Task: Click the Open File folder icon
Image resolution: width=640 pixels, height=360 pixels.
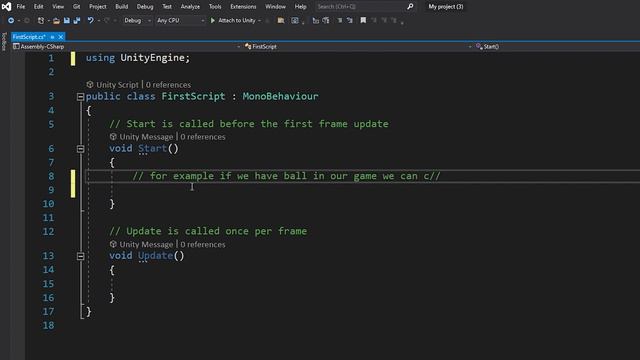Action: [x=56, y=20]
